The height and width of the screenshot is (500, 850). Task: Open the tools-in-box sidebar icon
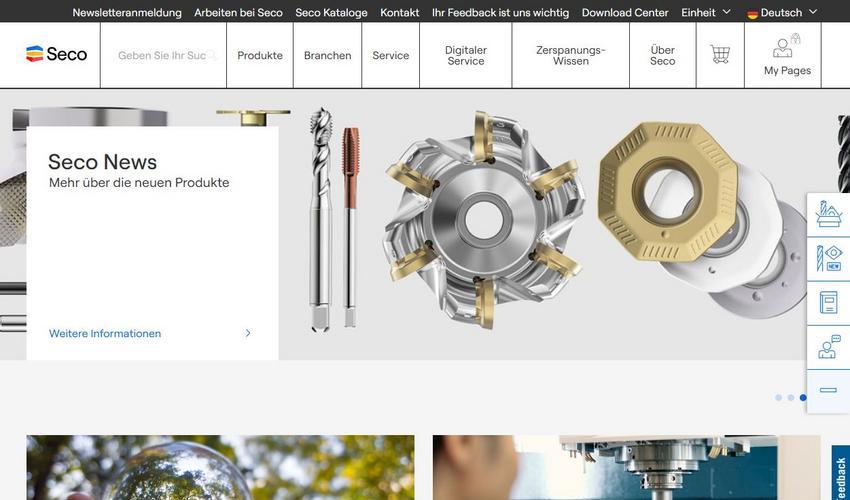829,214
